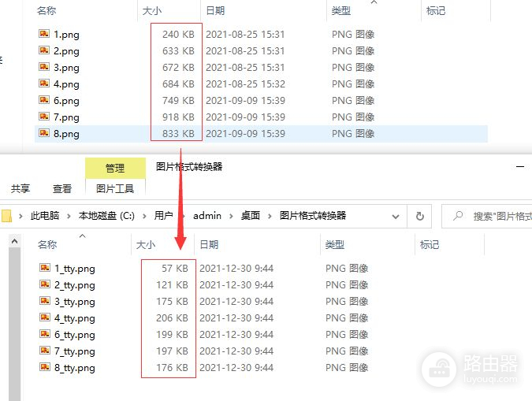
Task: Click 图片格式转换器 in breadcrumb path
Action: click(313, 216)
